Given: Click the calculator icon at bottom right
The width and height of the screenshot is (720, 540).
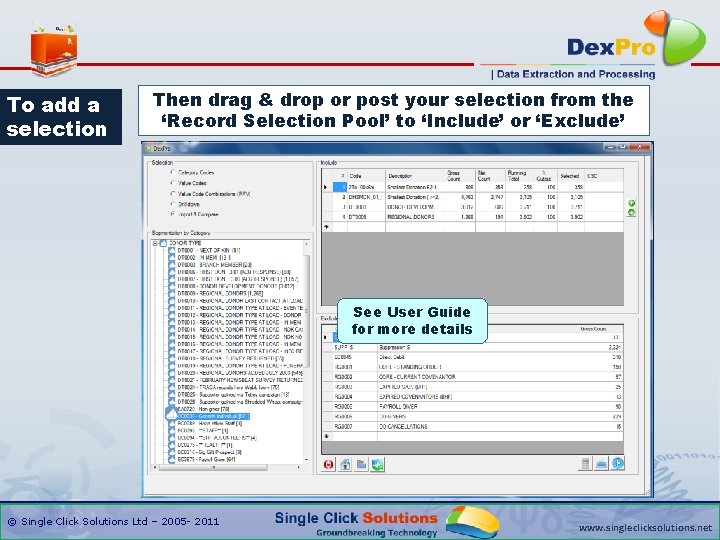Looking at the screenshot, I should [x=585, y=464].
